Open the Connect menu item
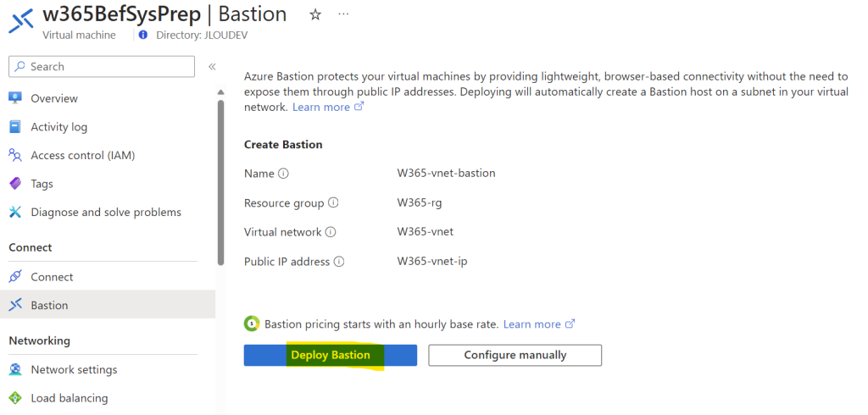868x415 pixels. 52,277
